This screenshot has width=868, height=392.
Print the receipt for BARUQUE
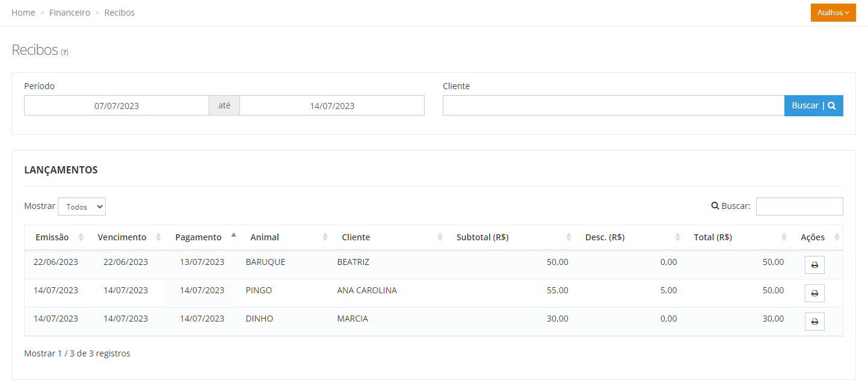pos(814,265)
